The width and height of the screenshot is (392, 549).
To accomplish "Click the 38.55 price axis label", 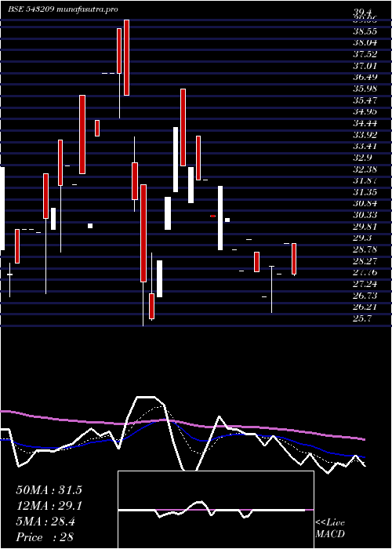I will coord(365,31).
